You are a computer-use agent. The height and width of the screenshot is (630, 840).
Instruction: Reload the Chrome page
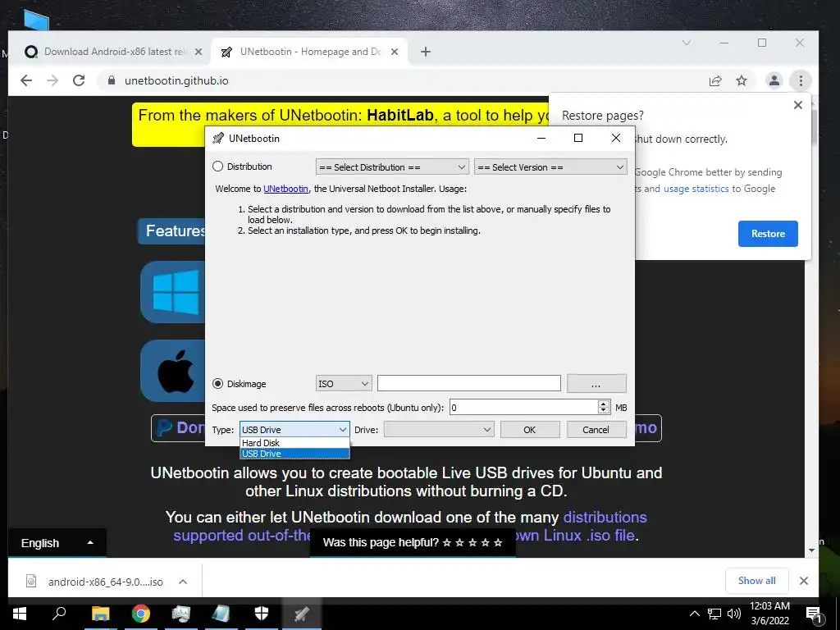79,80
